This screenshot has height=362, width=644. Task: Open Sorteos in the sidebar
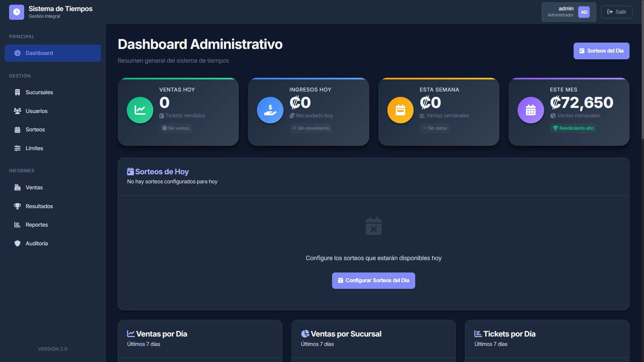click(x=35, y=130)
